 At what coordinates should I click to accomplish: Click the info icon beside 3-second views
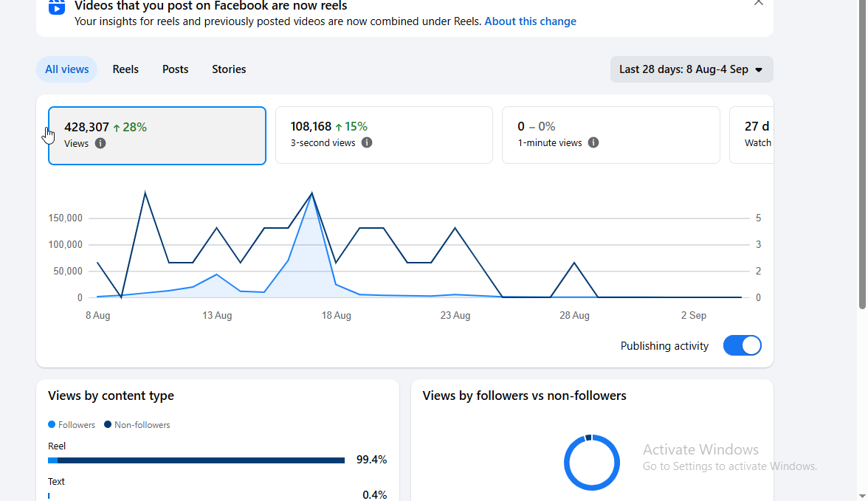366,143
